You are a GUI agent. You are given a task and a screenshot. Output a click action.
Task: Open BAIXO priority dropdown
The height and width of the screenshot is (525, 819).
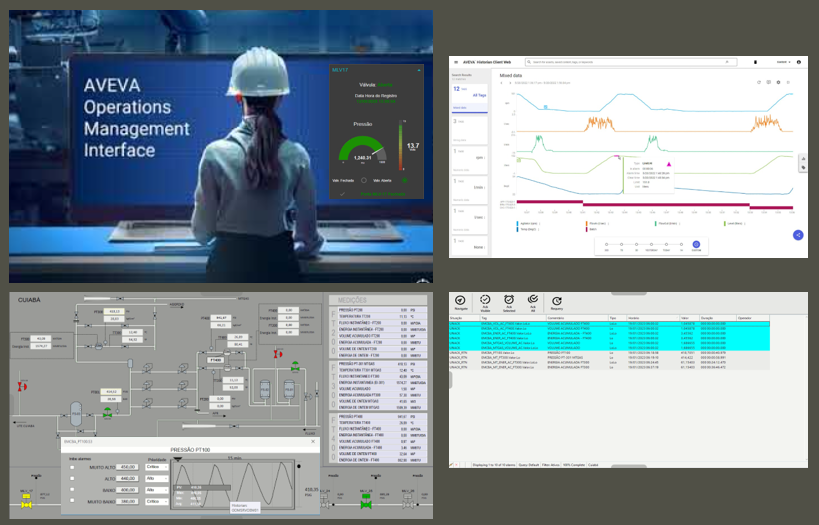click(157, 489)
